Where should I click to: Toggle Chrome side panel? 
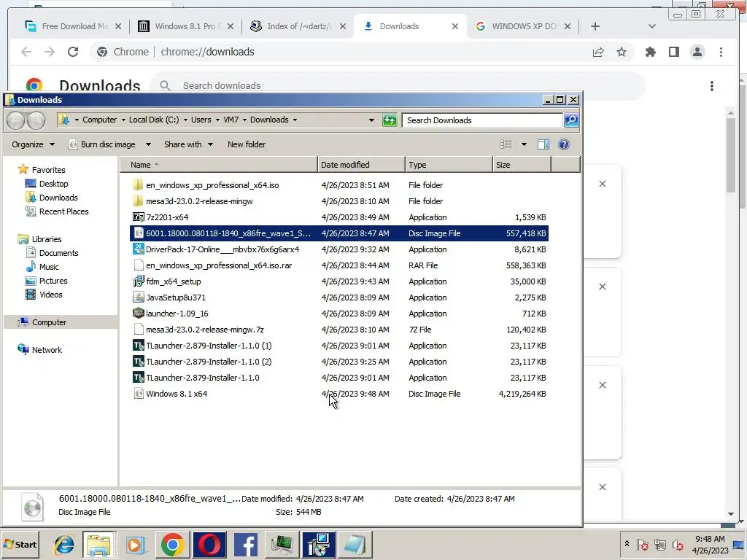tap(673, 52)
